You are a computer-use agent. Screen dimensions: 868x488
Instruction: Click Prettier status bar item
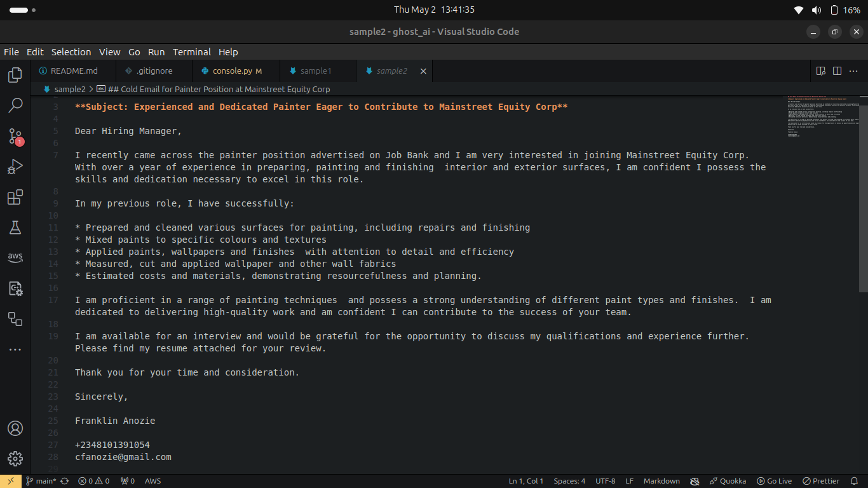[821, 481]
